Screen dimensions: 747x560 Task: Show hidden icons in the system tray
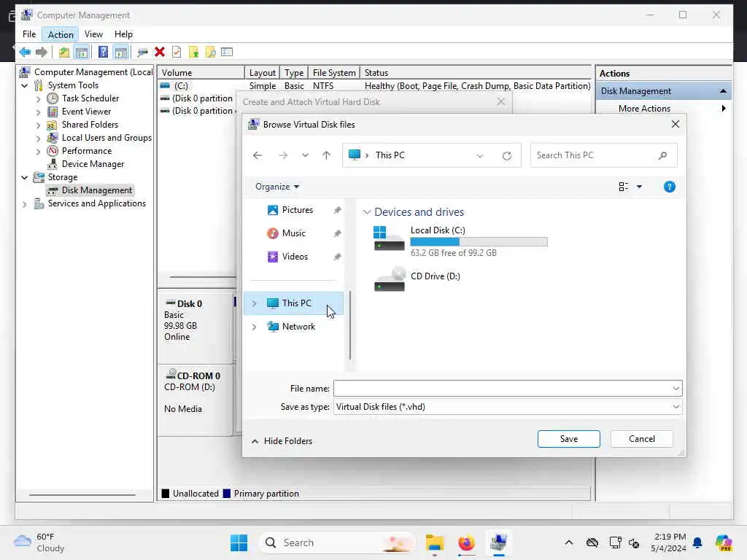569,542
